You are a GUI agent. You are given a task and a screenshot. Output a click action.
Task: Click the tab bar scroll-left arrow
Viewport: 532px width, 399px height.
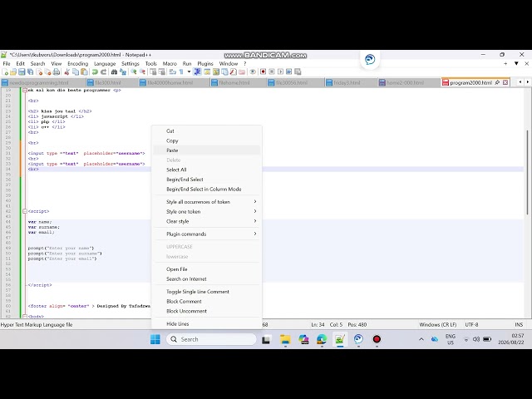coord(520,82)
